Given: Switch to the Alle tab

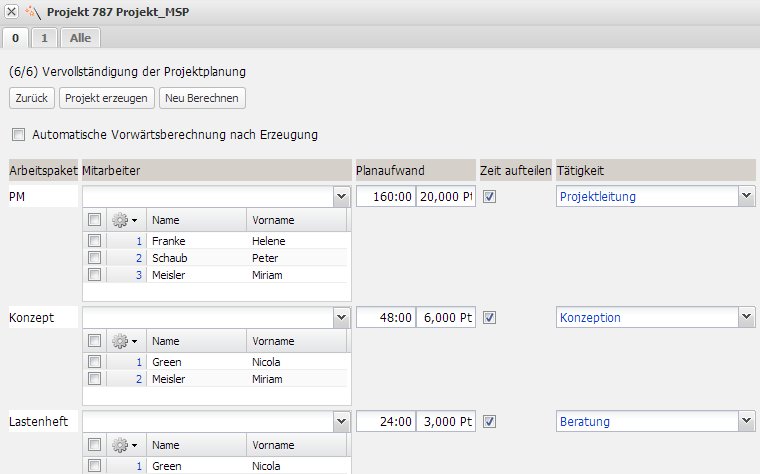Looking at the screenshot, I should (x=80, y=37).
